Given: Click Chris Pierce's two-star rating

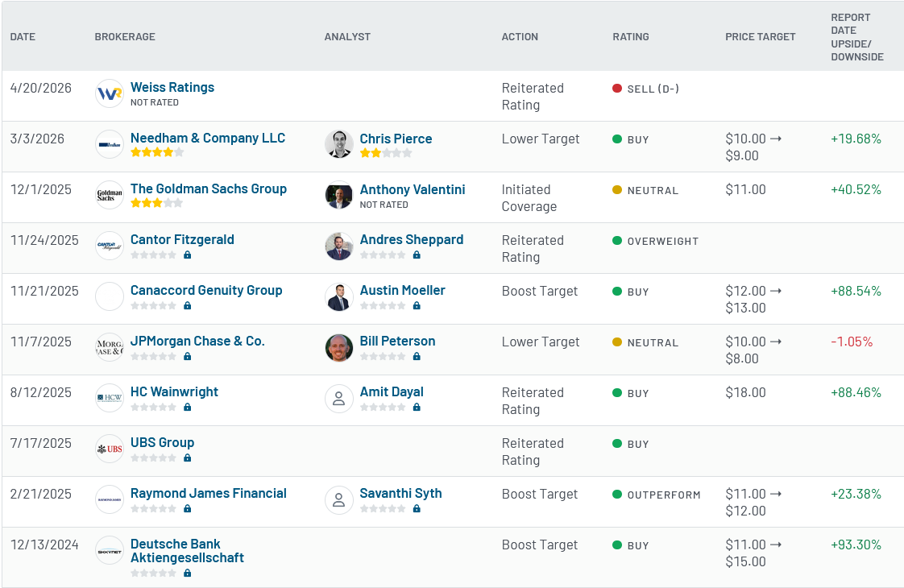Looking at the screenshot, I should click(386, 153).
